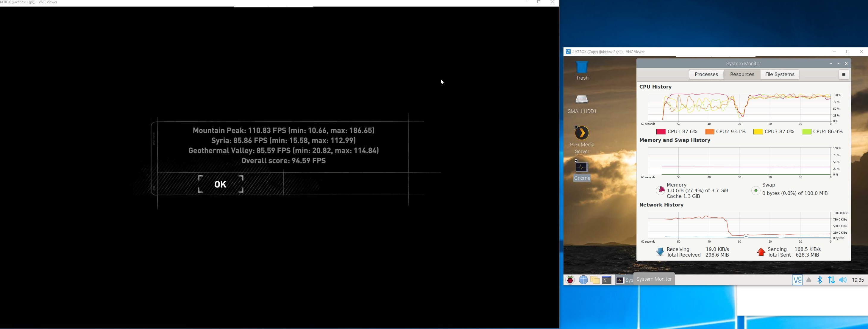Open the terminal from the taskbar
868x329 pixels.
coord(607,280)
